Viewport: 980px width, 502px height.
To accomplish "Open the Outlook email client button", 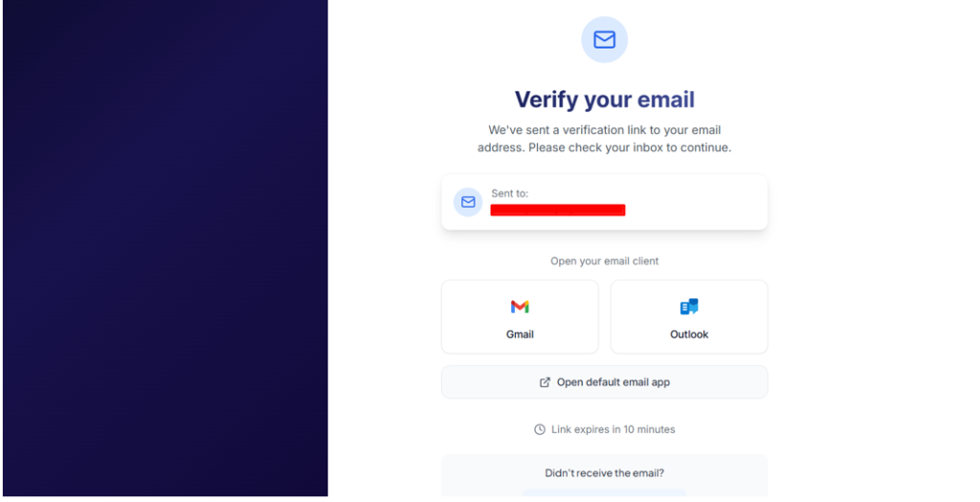I will coord(689,316).
